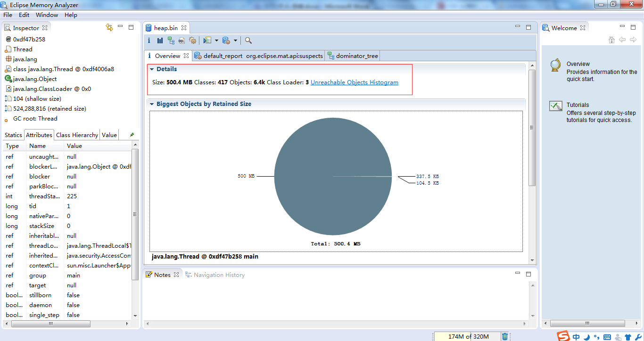Open the query browser dropdown arrow

point(235,41)
